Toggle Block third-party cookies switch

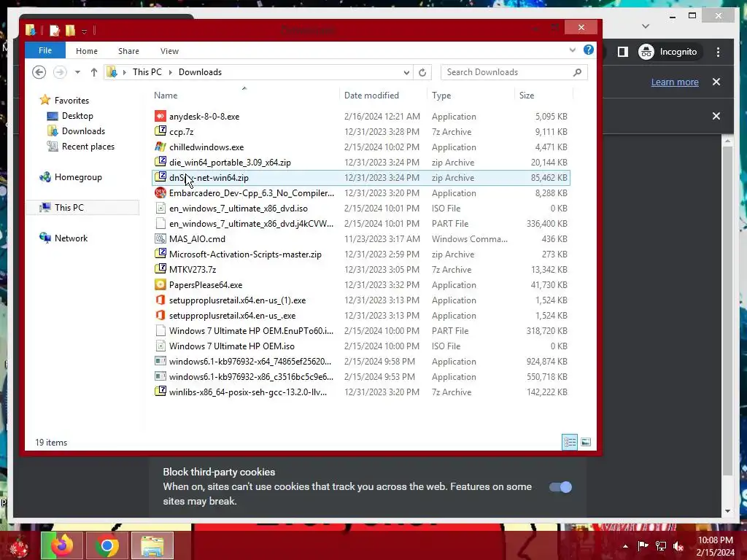560,486
